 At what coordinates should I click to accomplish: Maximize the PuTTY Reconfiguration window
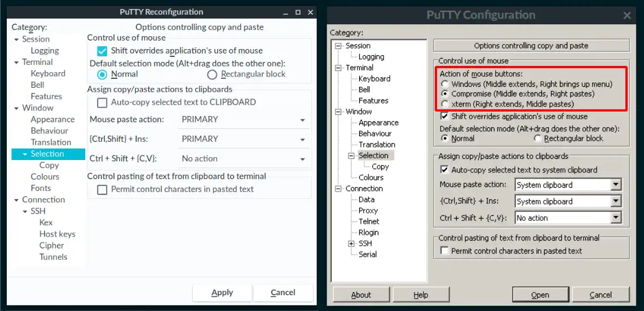click(298, 12)
